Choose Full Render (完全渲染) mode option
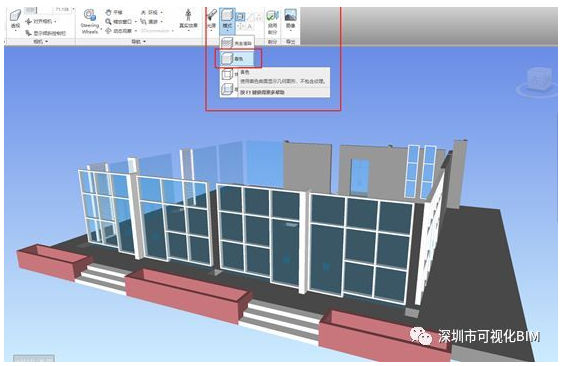Viewport: 563px width, 366px height. (x=237, y=43)
